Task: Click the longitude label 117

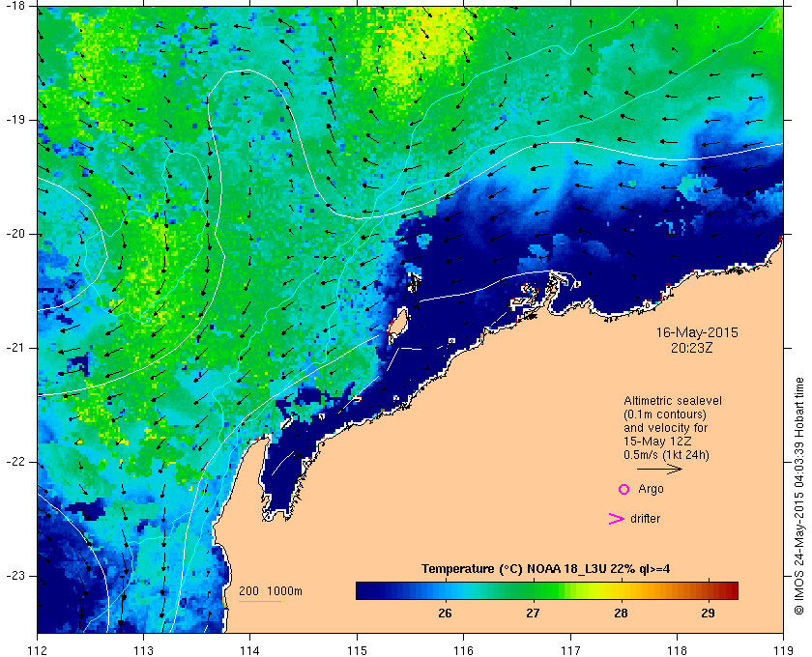Action: pyautogui.click(x=570, y=649)
